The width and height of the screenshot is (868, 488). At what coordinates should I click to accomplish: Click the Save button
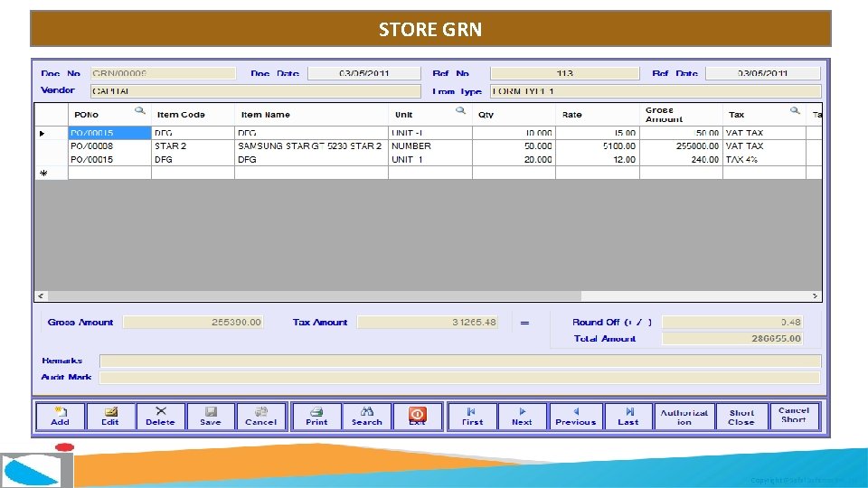(x=211, y=417)
